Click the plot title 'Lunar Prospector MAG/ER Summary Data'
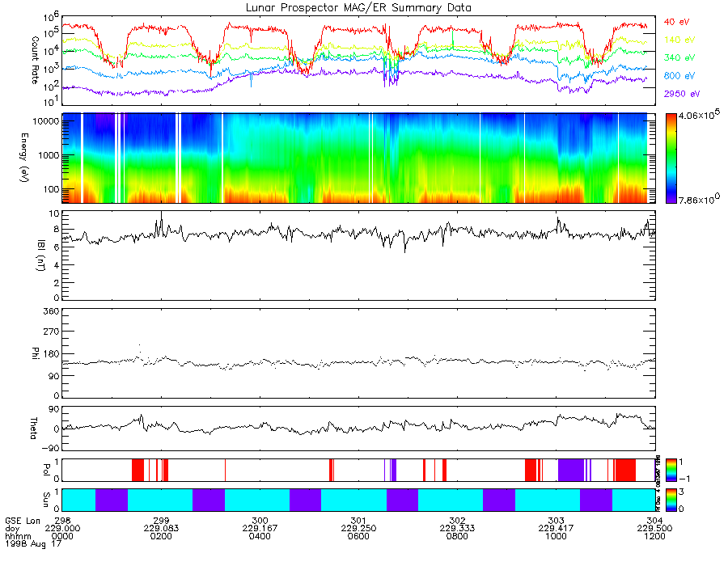728x566 pixels. coord(358,8)
